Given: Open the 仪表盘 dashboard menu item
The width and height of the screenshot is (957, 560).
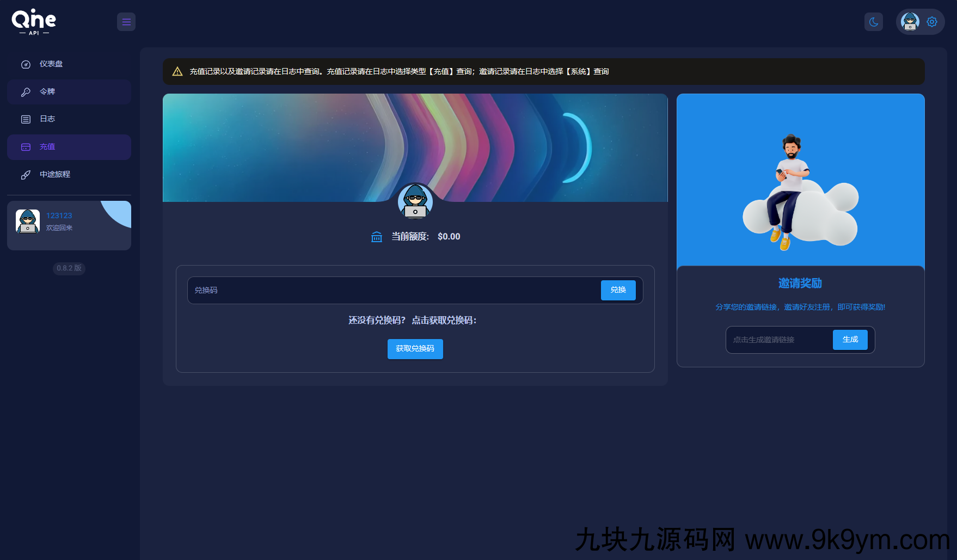Looking at the screenshot, I should [51, 64].
